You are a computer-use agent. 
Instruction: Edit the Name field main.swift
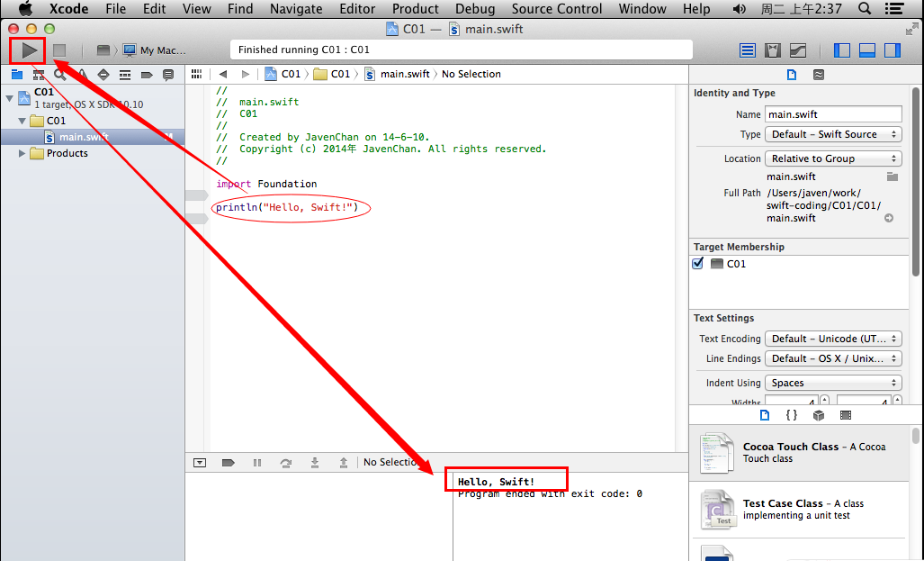click(x=833, y=113)
